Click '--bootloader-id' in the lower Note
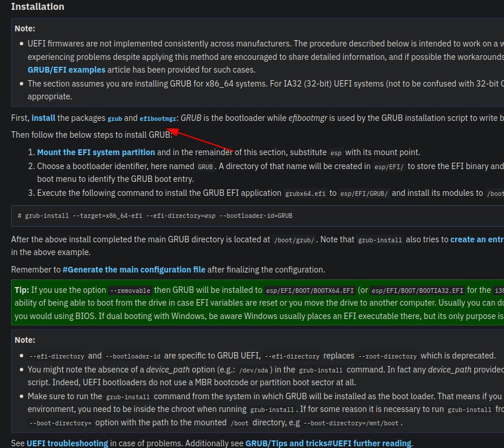Image resolution: width=504 pixels, height=448 pixels. (x=133, y=356)
